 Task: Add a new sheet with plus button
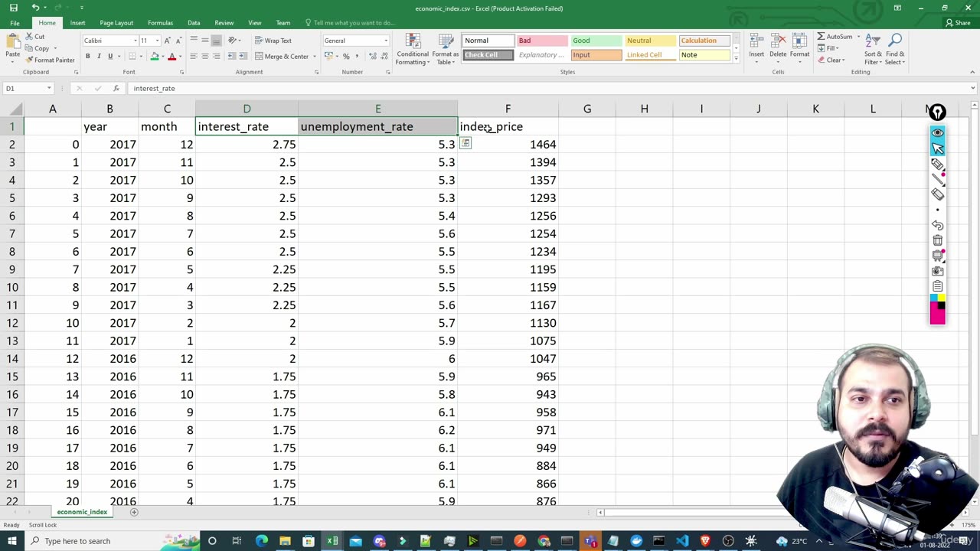134,512
